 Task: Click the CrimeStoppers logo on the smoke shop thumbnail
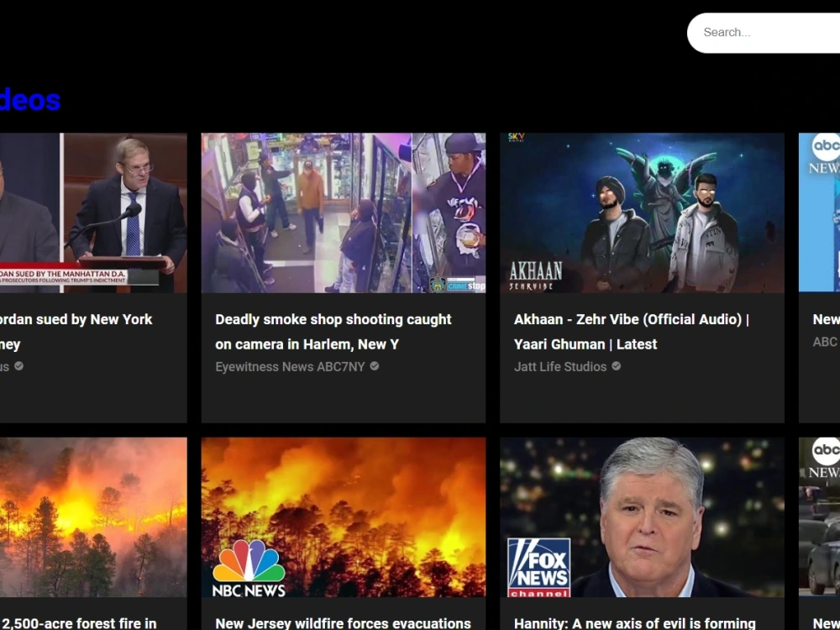[x=457, y=285]
